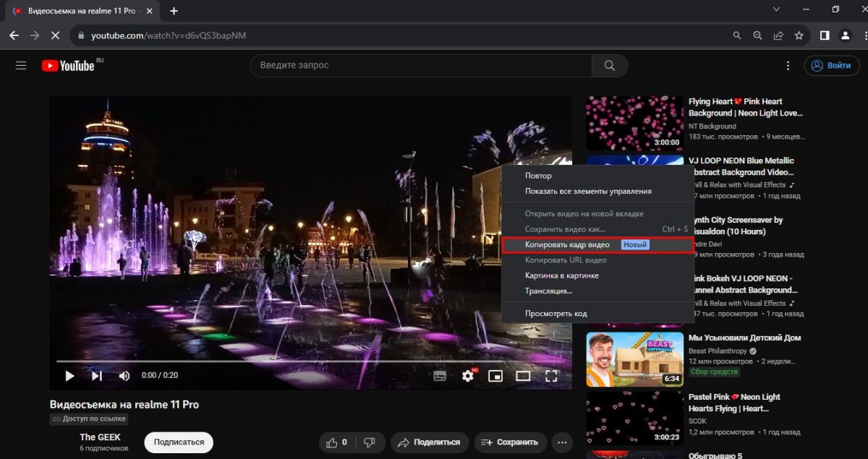Image resolution: width=868 pixels, height=459 pixels.
Task: Toggle subtitles on the player
Action: [x=440, y=376]
